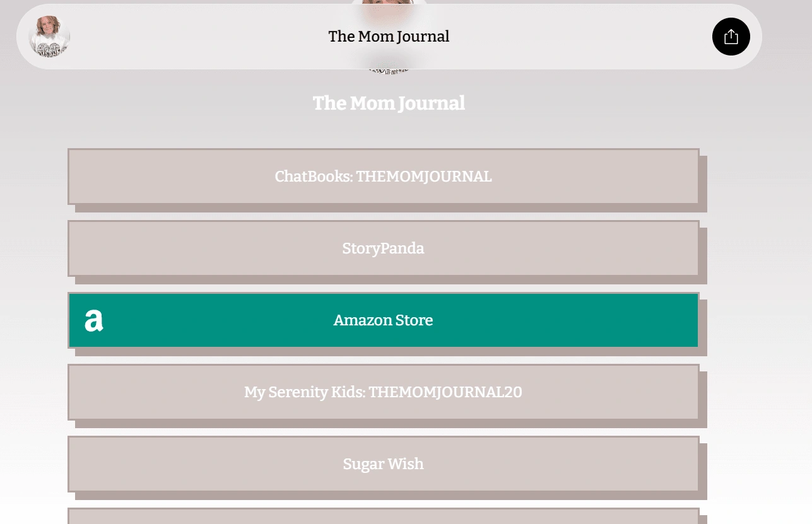
Task: Click The Mom Journal title in header bar
Action: tap(389, 37)
